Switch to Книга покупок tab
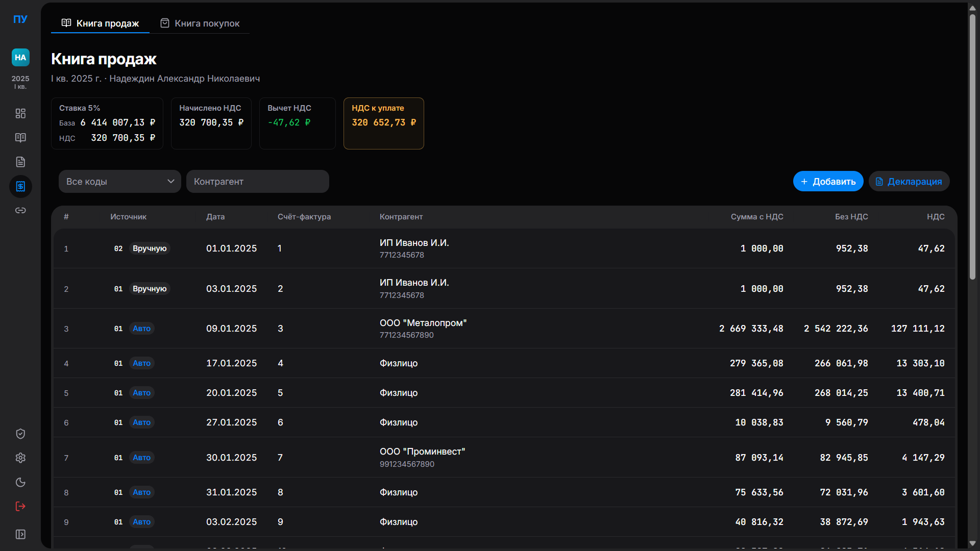The image size is (980, 551). (200, 23)
